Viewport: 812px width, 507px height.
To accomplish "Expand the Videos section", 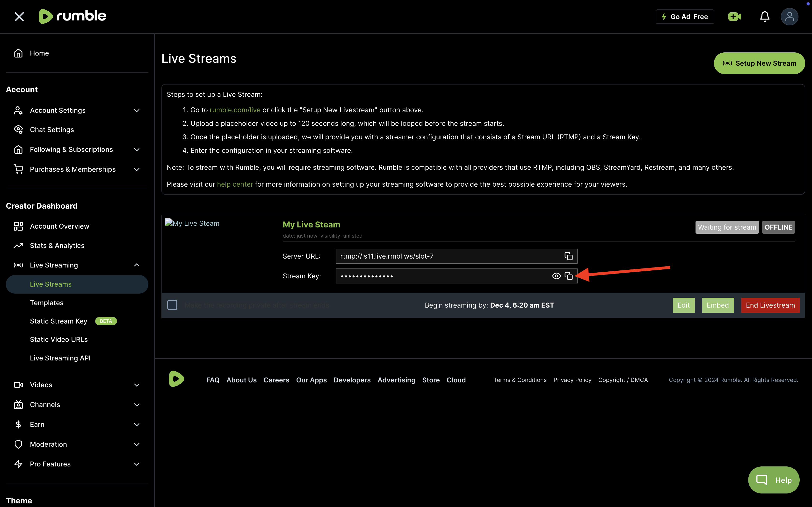I will pyautogui.click(x=137, y=385).
